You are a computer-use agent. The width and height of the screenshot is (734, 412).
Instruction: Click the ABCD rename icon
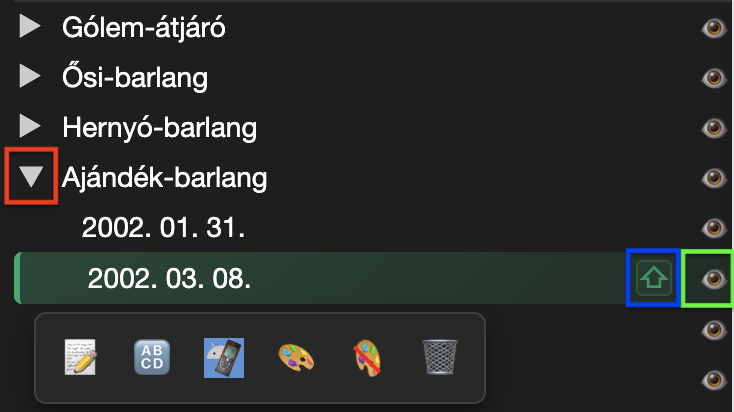pos(153,357)
